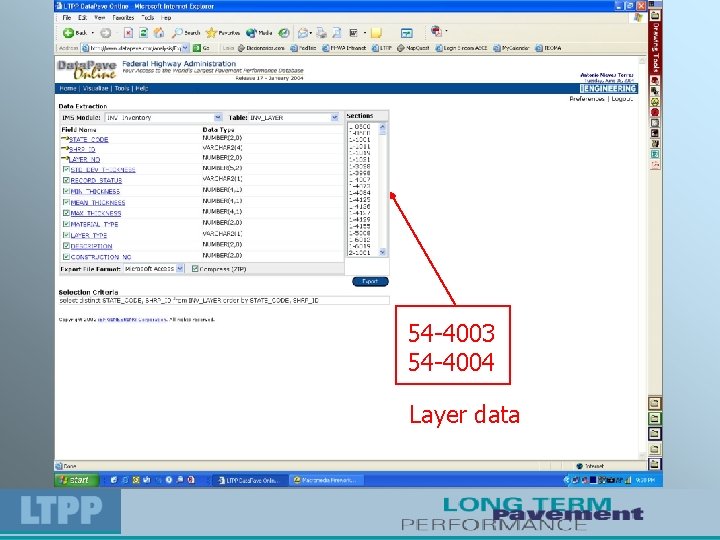720x540 pixels.
Task: Toggle MAX_THICKNESS field checkbox
Action: coord(66,213)
